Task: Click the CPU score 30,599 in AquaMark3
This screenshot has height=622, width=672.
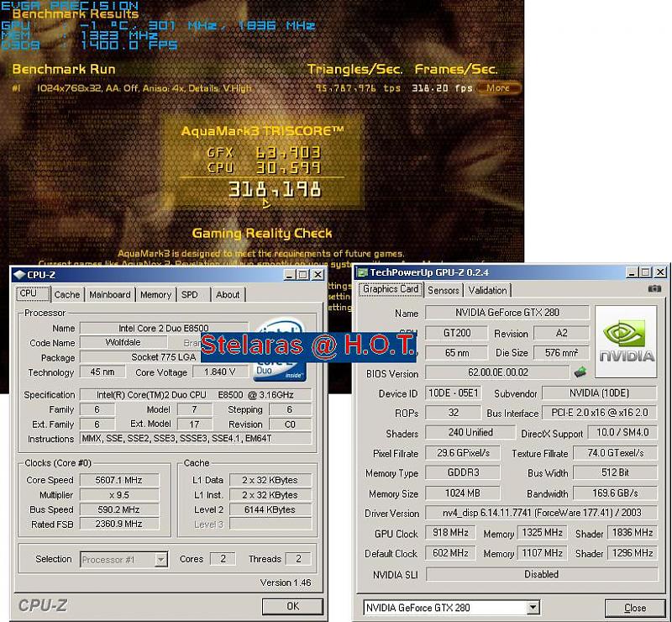Action: (288, 168)
